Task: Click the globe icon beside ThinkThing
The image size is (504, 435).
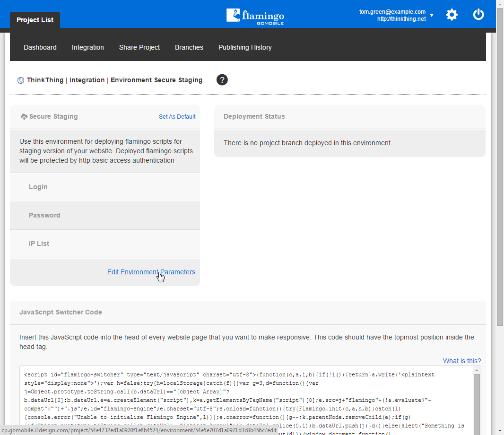Action: tap(21, 80)
